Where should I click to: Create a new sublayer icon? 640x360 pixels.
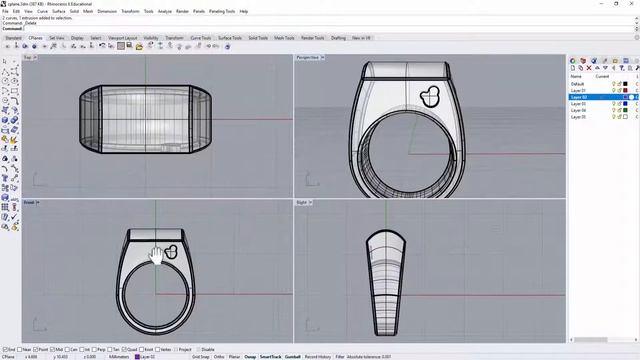(580, 68)
